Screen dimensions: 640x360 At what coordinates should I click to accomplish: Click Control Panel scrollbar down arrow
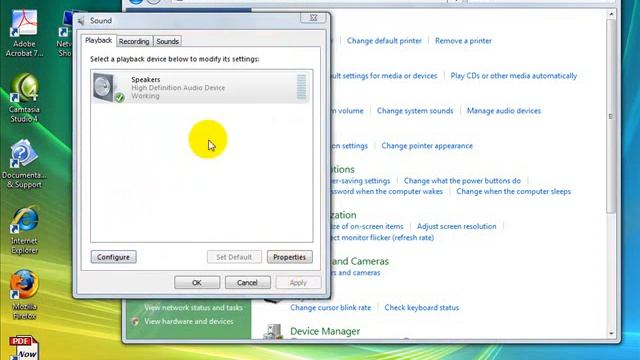611,333
